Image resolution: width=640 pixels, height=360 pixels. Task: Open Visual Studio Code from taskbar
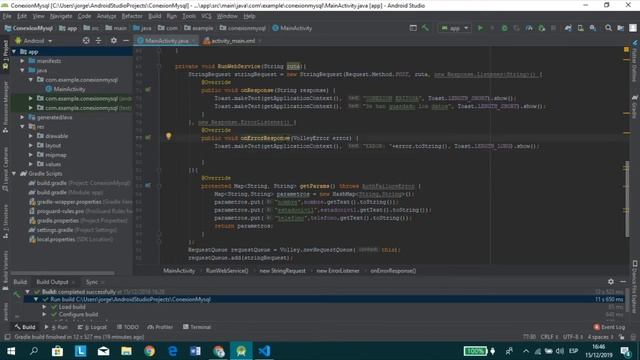click(264, 351)
